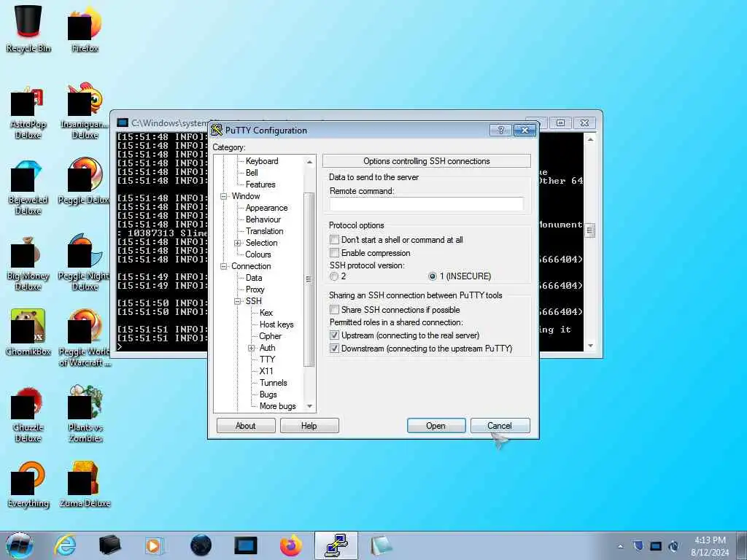Open Plants vs Zombies desktop icon
The width and height of the screenshot is (747, 560).
pyautogui.click(x=85, y=413)
